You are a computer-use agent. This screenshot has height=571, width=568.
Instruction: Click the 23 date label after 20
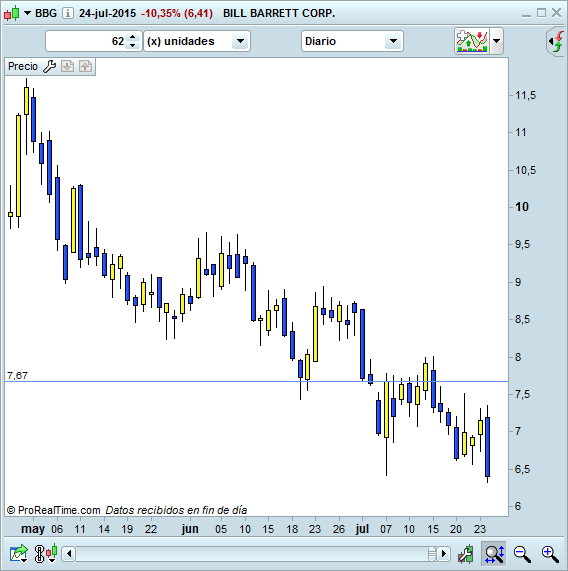(x=480, y=529)
